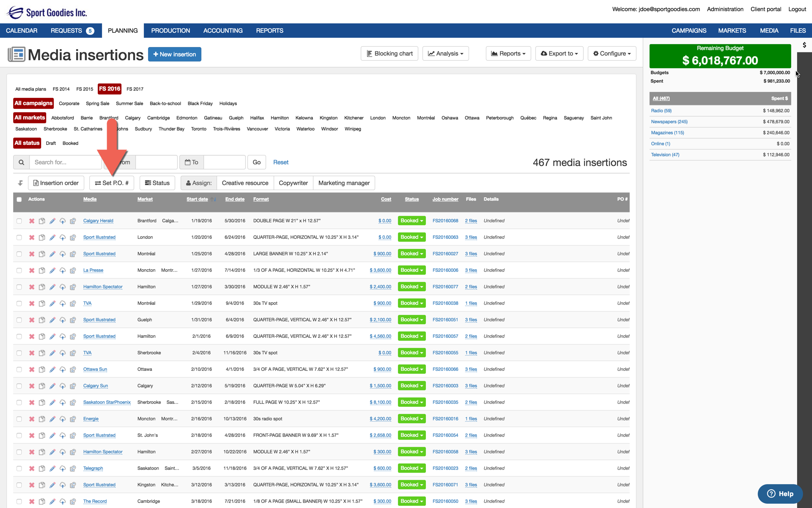Click upload cloud icon for Ottawa Sun
This screenshot has width=812, height=508.
click(x=63, y=370)
